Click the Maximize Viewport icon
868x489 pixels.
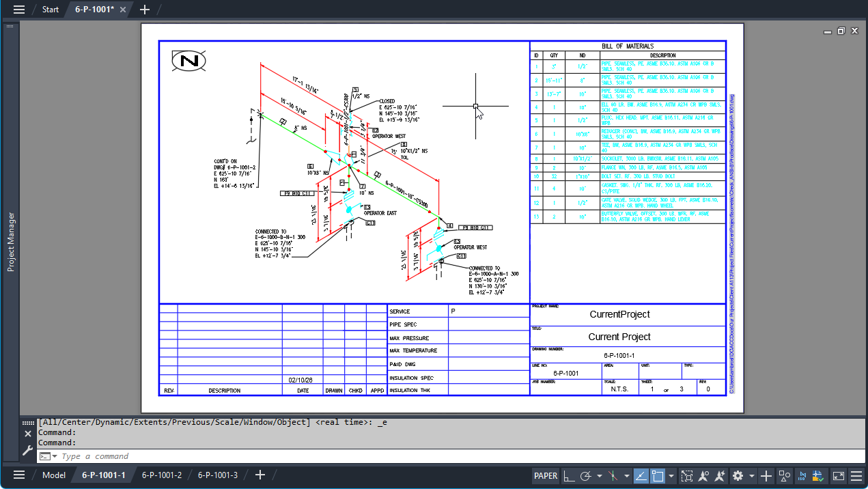687,475
